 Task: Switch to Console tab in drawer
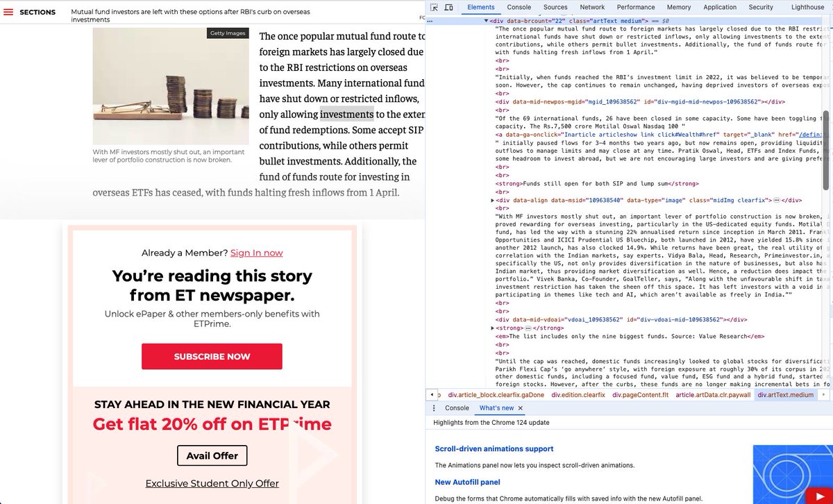(457, 408)
